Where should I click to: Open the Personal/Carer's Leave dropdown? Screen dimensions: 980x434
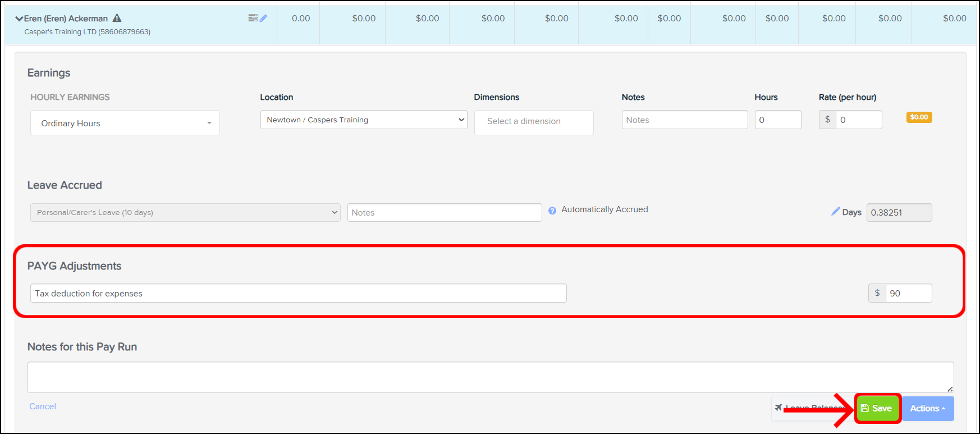coord(185,212)
